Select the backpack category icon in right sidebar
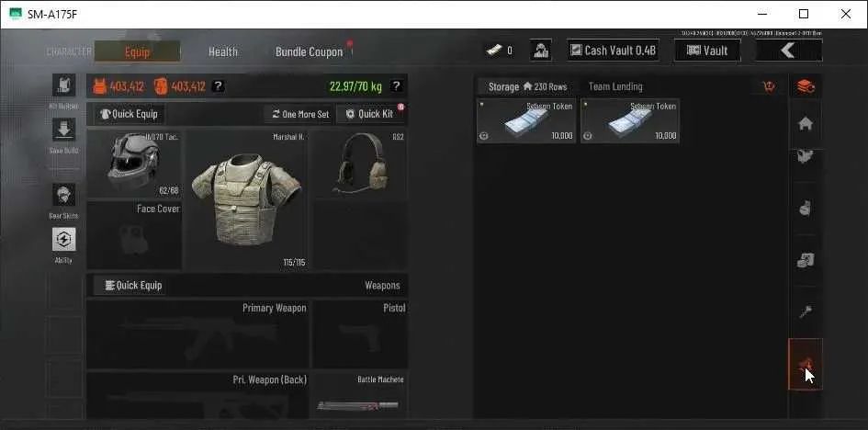Viewport: 868px width, 430px height. [806, 209]
